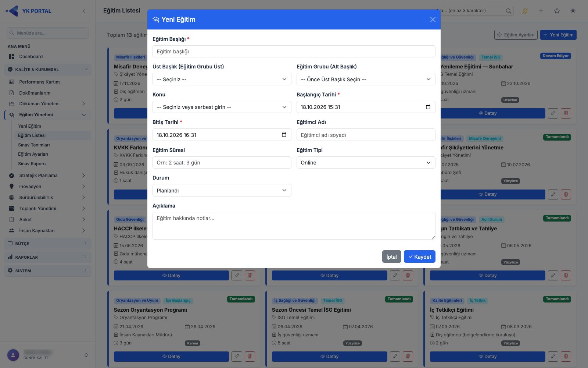Toggle the light/dark theme sun icon

coord(573,11)
